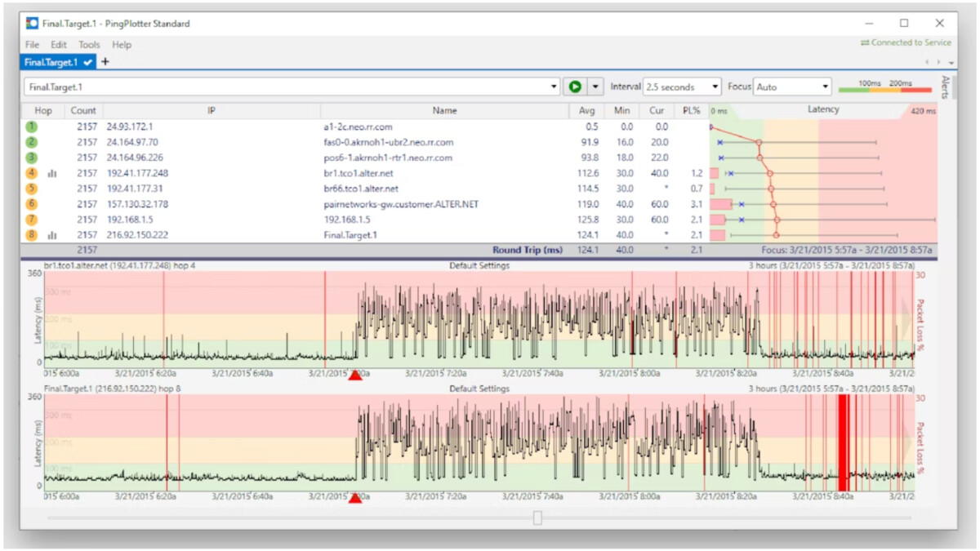Click the PingPlotter app icon in title bar
This screenshot has width=980, height=551.
pyautogui.click(x=32, y=24)
